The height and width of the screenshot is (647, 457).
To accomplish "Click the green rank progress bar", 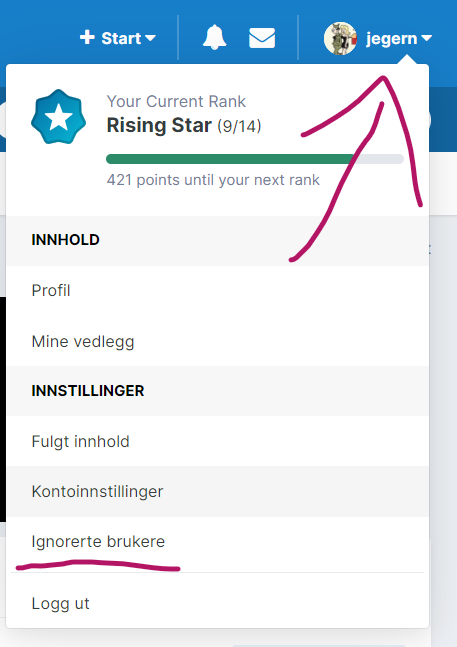I will coord(255,159).
